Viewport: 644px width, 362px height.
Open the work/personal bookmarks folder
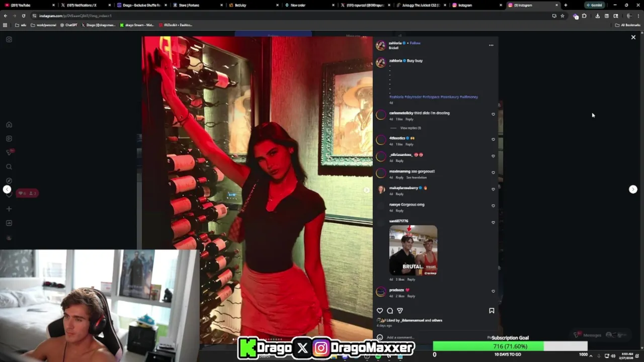click(x=43, y=25)
